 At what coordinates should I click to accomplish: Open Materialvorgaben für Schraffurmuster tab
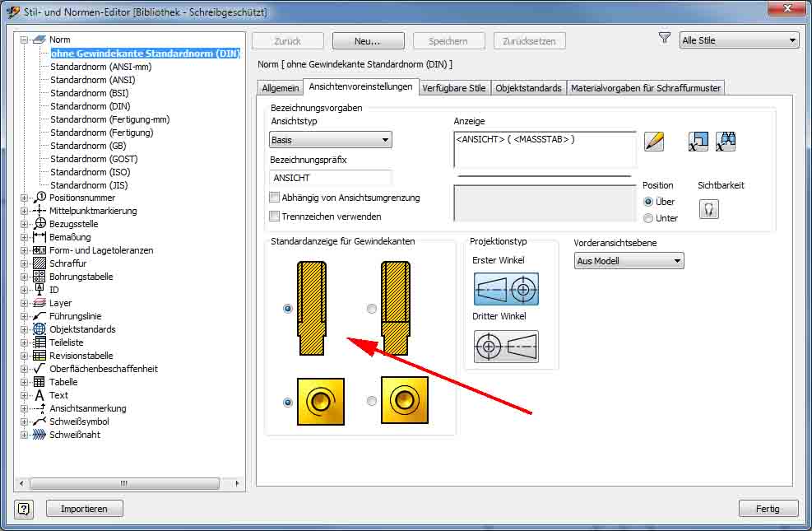point(645,88)
